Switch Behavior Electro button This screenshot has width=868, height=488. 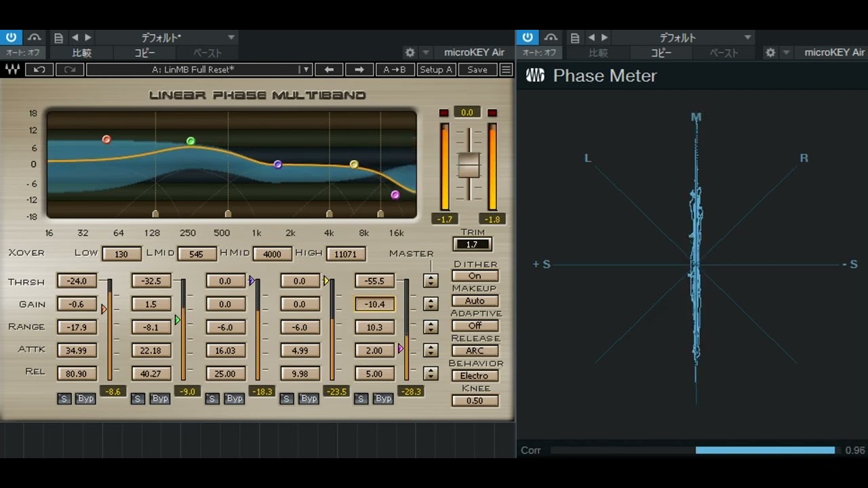tap(475, 375)
